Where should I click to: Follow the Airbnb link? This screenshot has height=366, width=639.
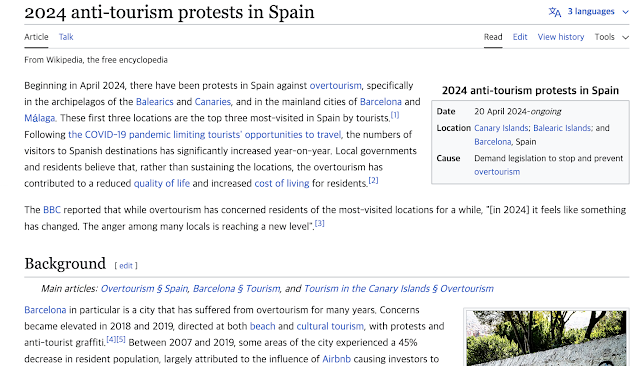pyautogui.click(x=337, y=359)
